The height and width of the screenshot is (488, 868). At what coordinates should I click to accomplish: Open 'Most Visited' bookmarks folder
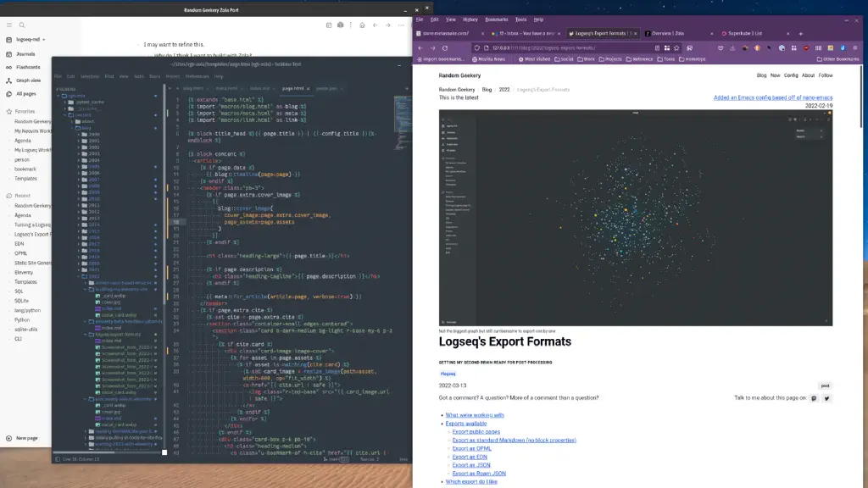534,59
